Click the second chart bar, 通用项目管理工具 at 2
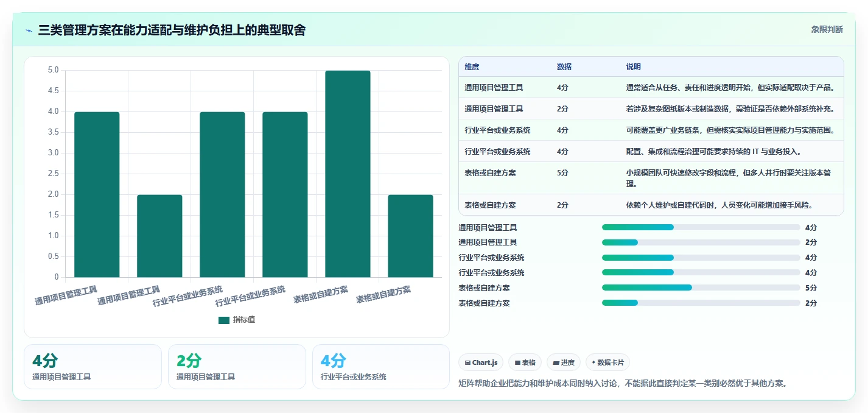Image resolution: width=868 pixels, height=413 pixels. [x=159, y=236]
